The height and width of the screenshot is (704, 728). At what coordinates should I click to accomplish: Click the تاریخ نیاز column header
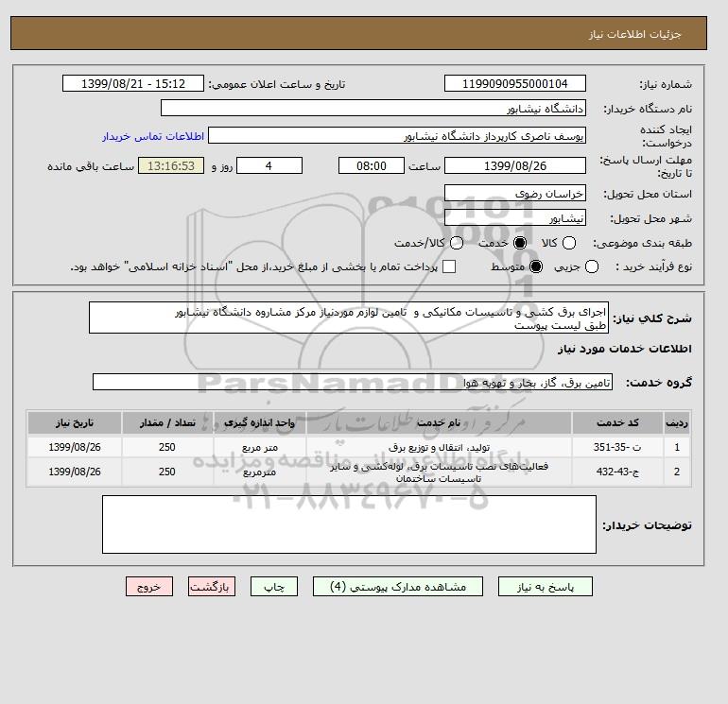[x=75, y=422]
